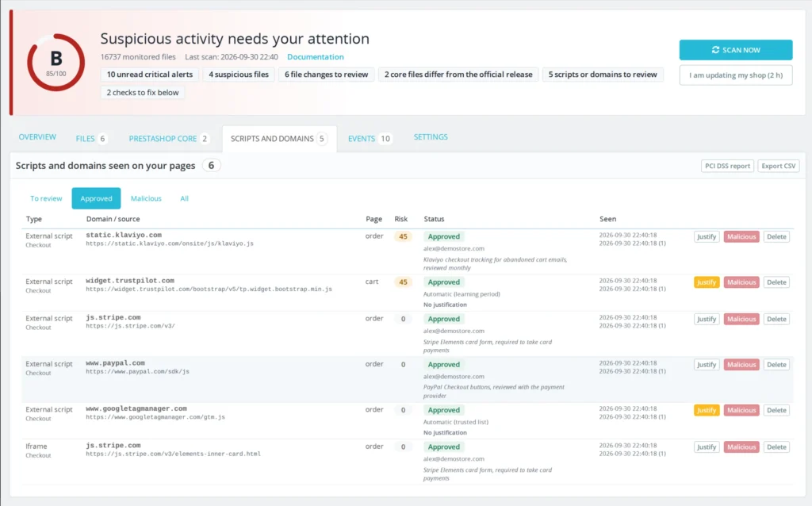
Task: Click the Risk column header
Action: point(400,219)
